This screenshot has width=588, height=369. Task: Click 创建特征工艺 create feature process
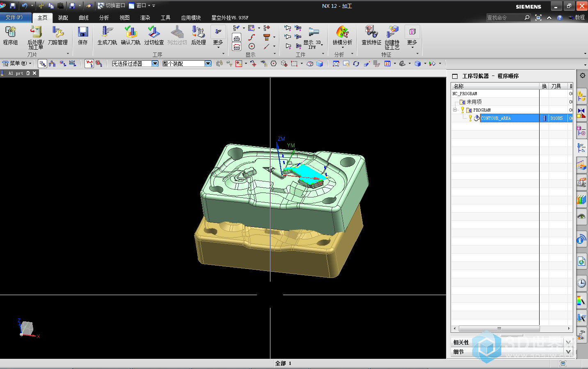point(392,37)
